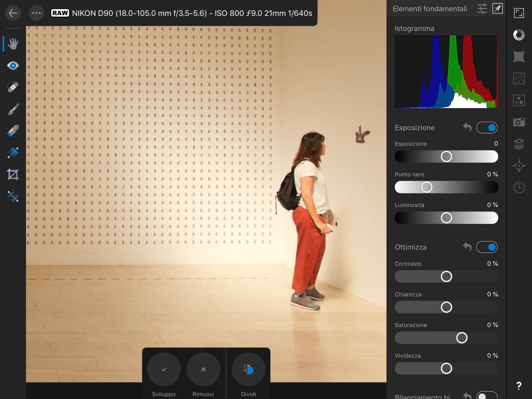The image size is (532, 399).
Task: Click the Punto nero percentage value
Action: pos(493,174)
